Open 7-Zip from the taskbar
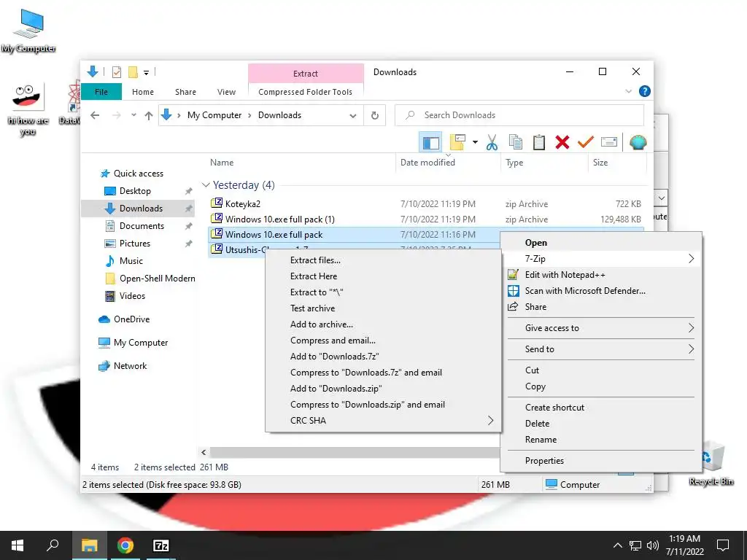This screenshot has height=560, width=747. coord(160,545)
